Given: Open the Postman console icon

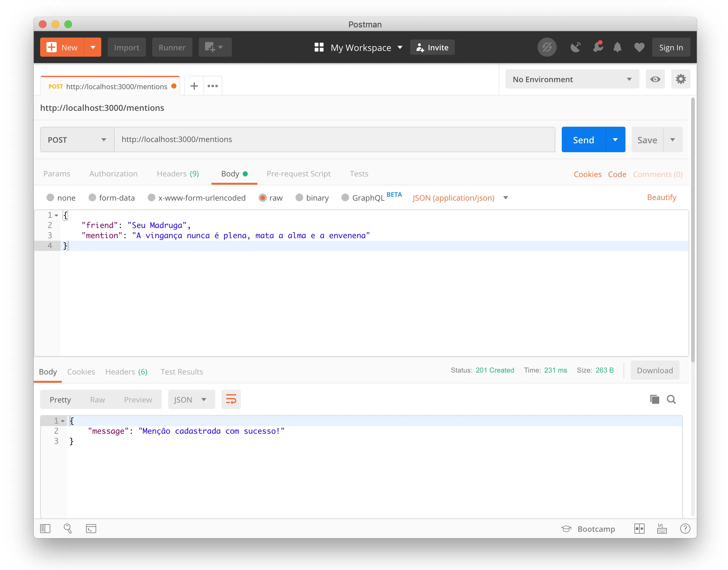Looking at the screenshot, I should pos(91,529).
